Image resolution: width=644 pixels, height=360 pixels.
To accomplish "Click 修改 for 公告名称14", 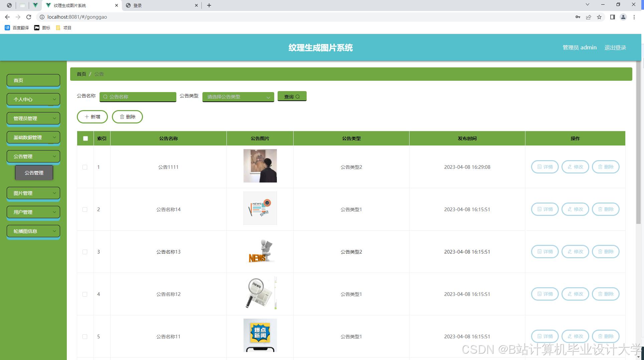I will click(575, 209).
